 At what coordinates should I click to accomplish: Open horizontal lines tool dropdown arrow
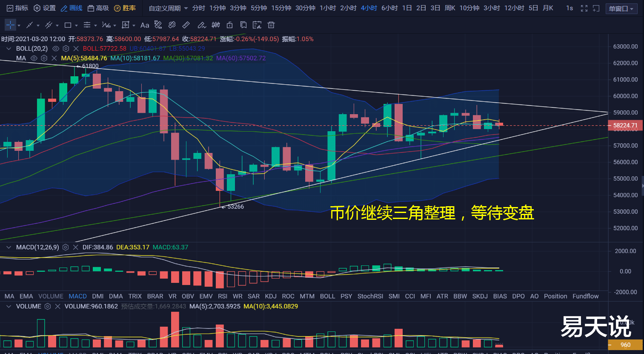(95, 26)
